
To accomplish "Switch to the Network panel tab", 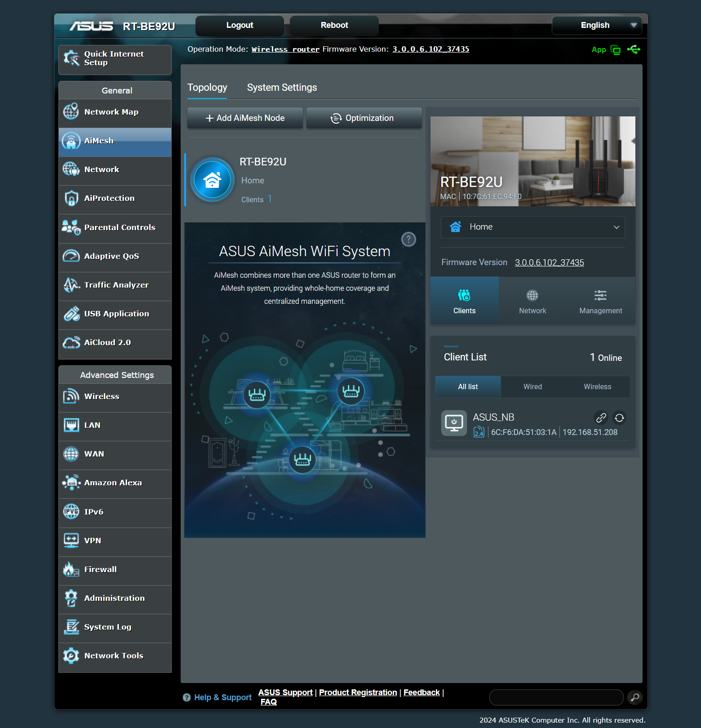I will (532, 301).
